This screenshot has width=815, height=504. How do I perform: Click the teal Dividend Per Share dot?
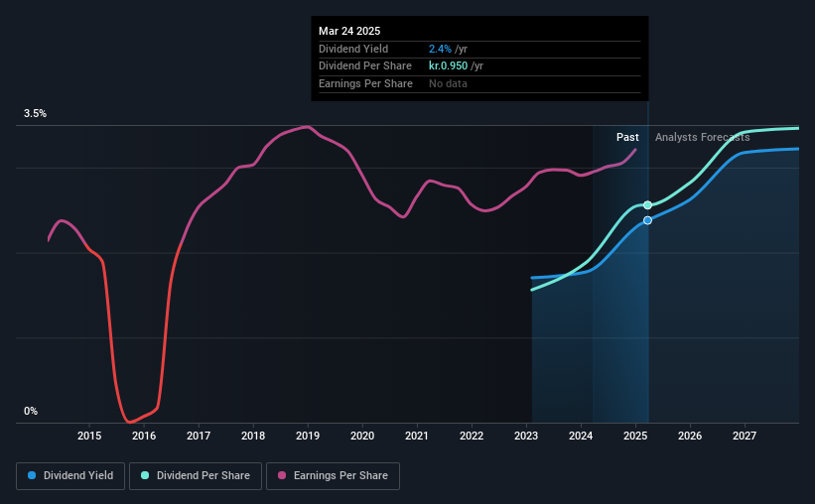click(145, 475)
